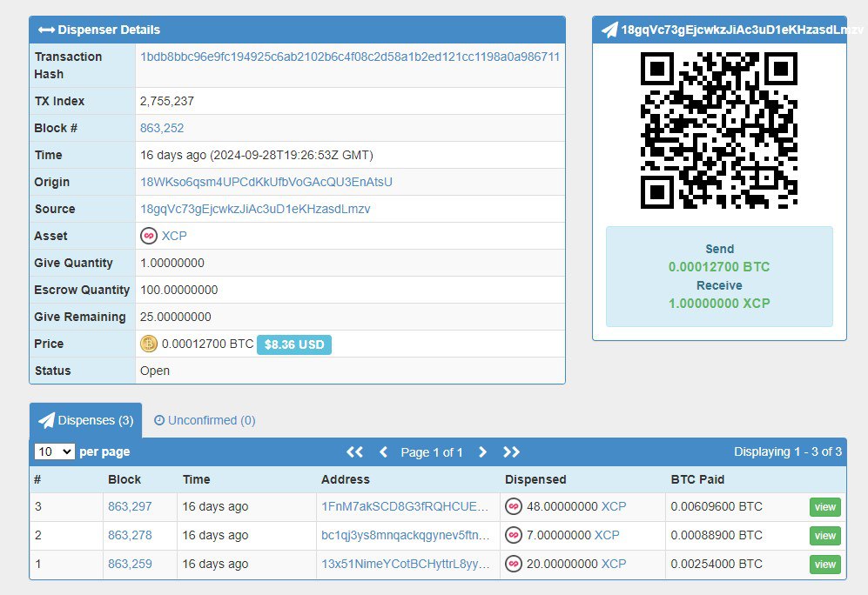Click the paper plane icon in Dispenses tab
The height and width of the screenshot is (595, 868).
pos(46,420)
